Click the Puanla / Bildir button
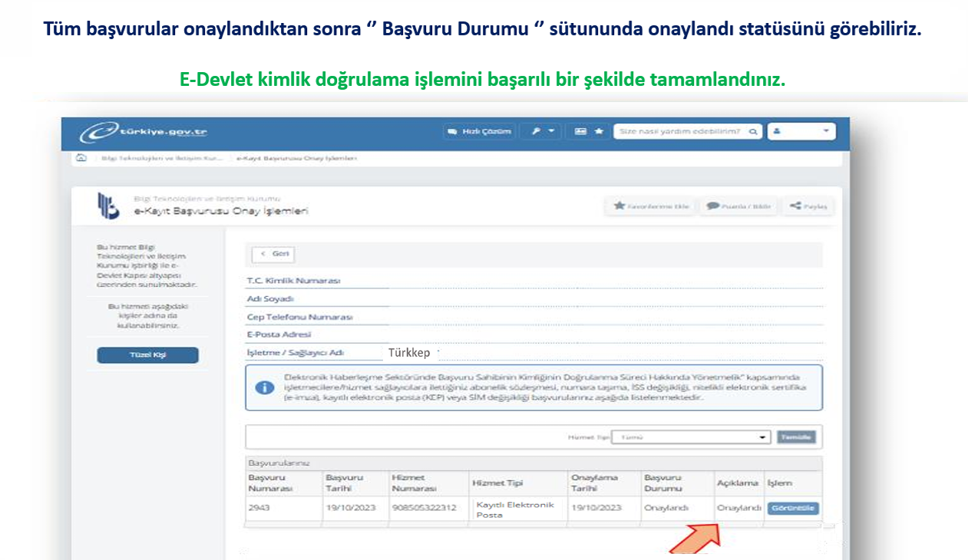This screenshot has width=968, height=560. pos(738,206)
